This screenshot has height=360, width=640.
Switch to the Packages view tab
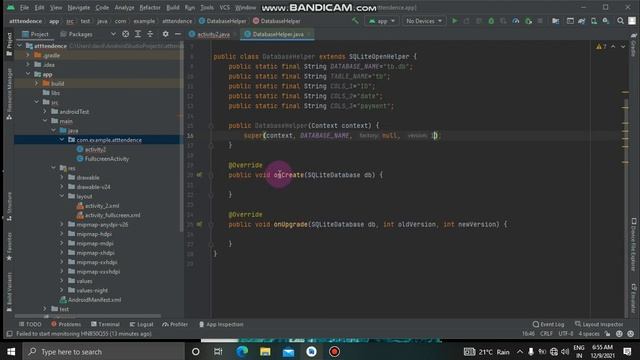point(76,34)
